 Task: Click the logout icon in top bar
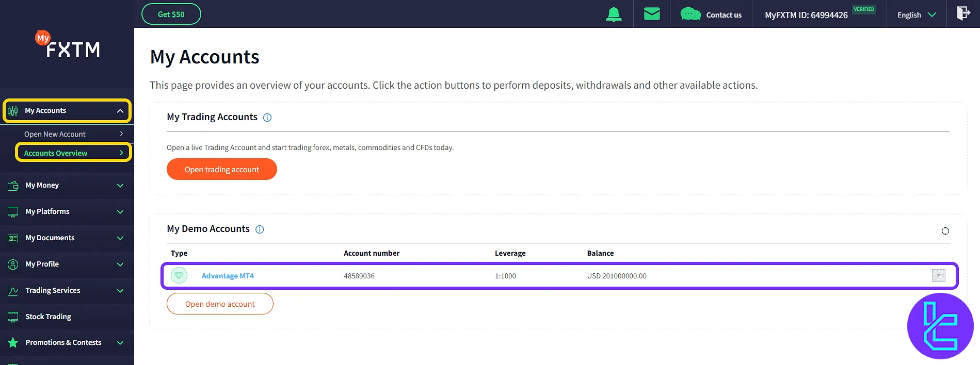[x=963, y=13]
